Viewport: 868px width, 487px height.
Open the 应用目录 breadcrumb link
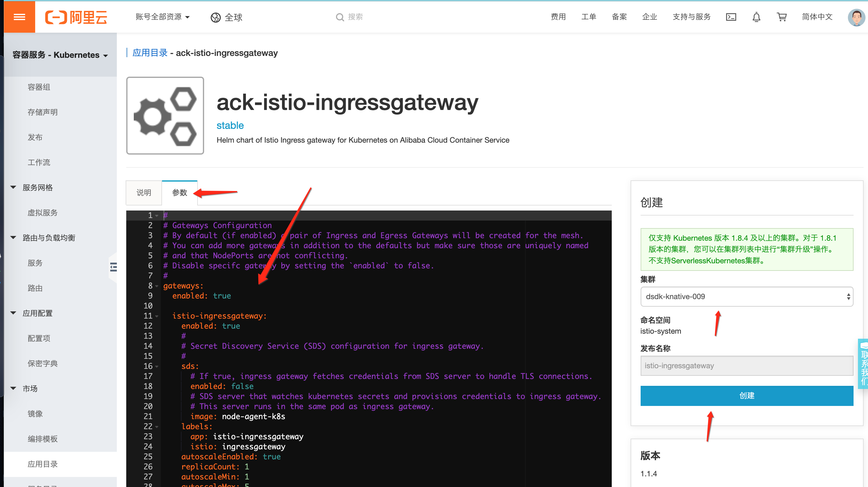(149, 53)
